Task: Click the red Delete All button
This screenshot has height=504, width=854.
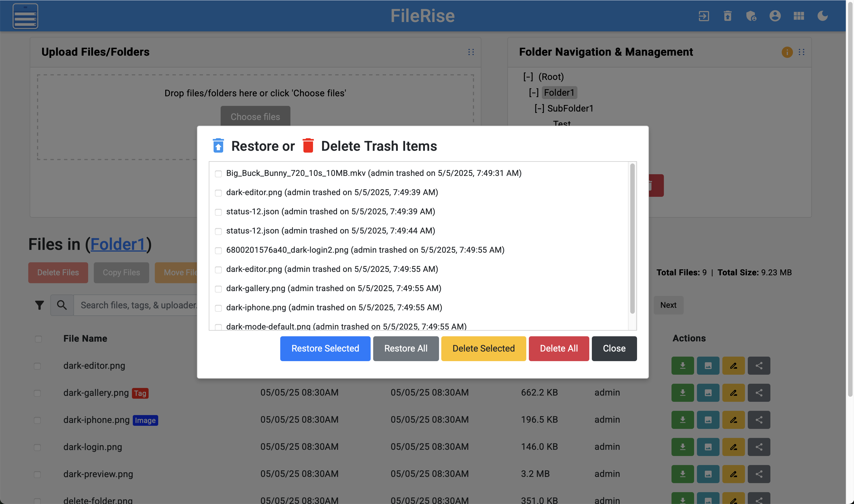Action: 559,348
